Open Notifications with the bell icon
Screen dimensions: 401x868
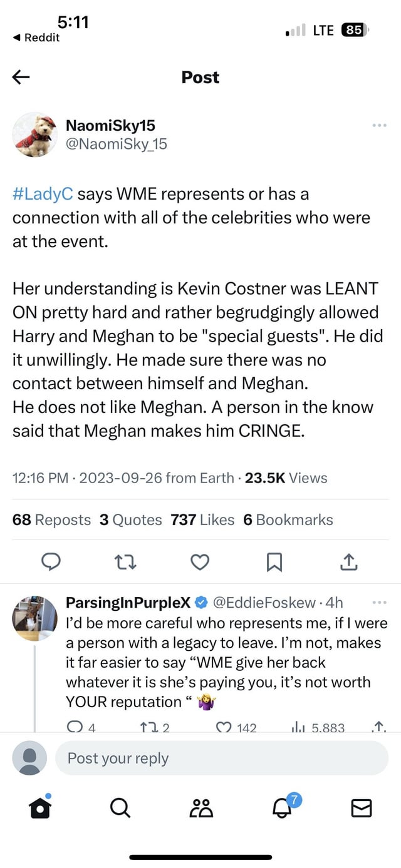tap(282, 808)
